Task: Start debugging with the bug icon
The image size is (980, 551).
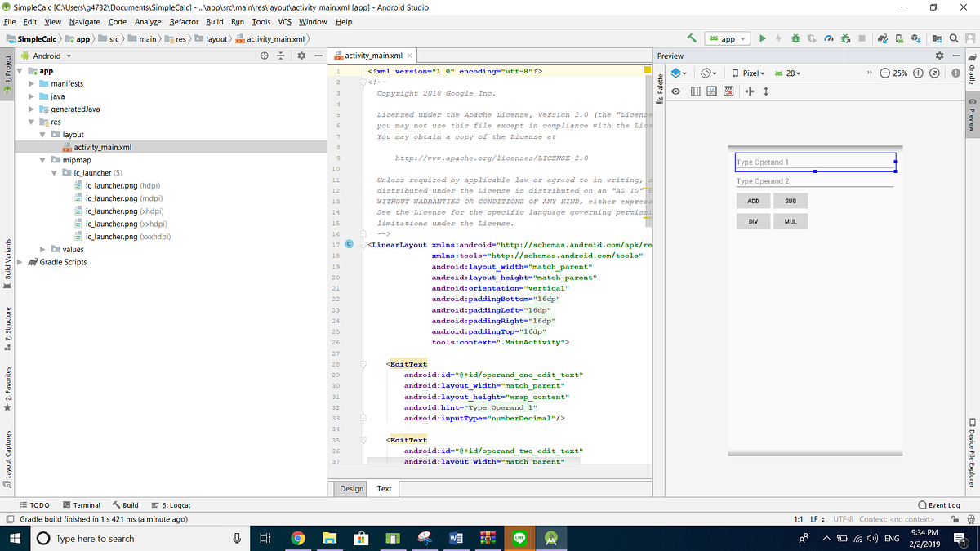Action: tap(795, 38)
